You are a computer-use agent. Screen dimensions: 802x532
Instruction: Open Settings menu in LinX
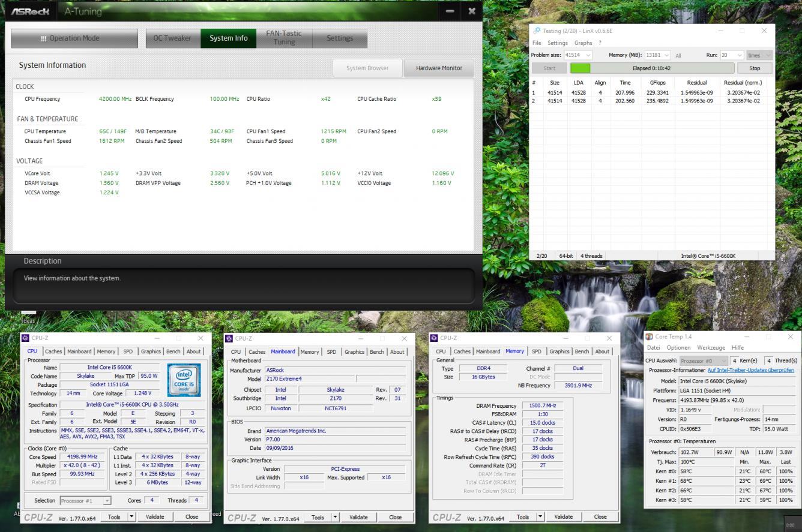(557, 43)
